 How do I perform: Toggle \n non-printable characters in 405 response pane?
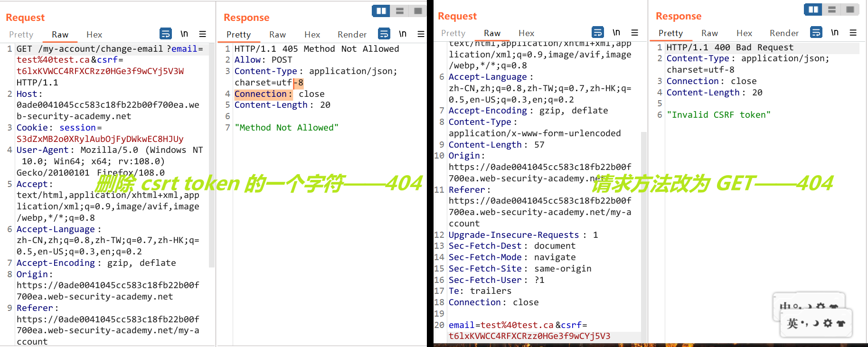403,34
